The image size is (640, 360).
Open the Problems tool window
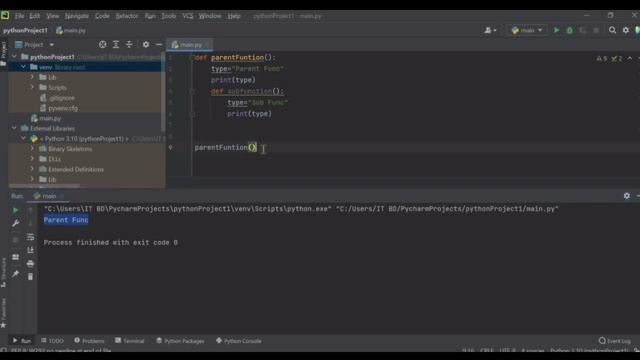89,341
